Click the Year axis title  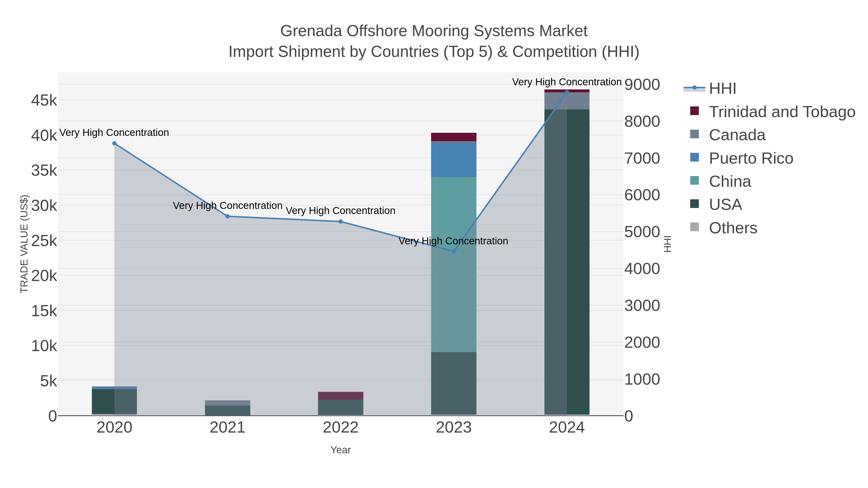click(x=341, y=450)
